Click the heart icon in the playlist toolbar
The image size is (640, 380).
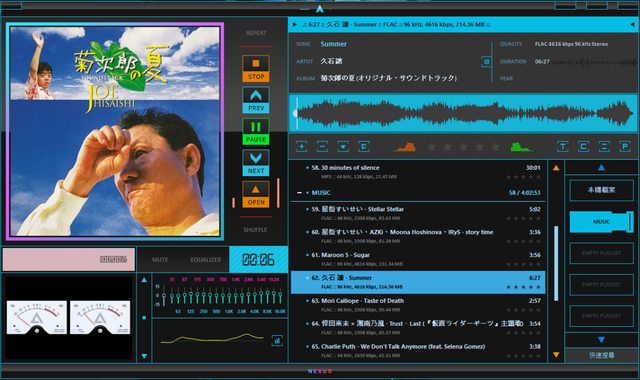pos(343,147)
